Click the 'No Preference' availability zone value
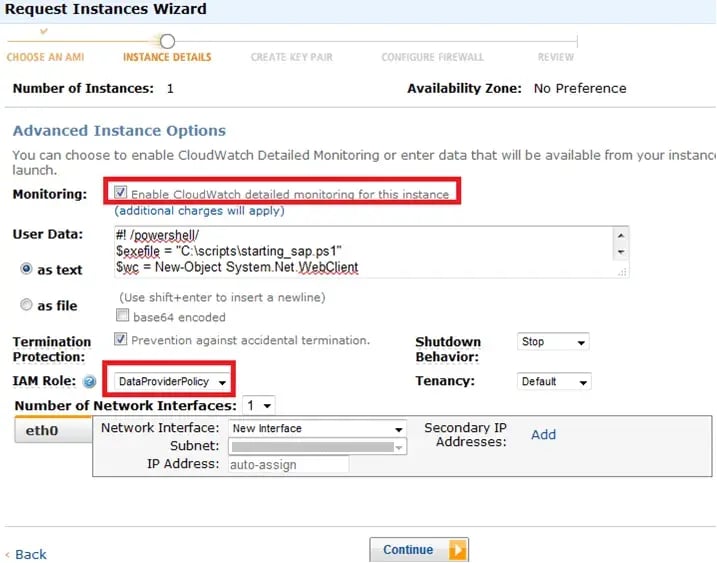Screen dimensions: 717x563 [x=580, y=88]
